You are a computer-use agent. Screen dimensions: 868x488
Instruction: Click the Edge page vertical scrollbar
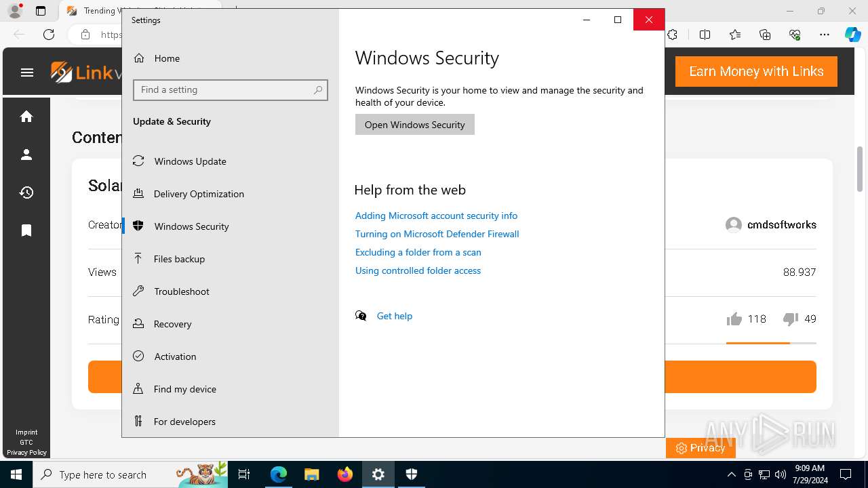[861, 169]
